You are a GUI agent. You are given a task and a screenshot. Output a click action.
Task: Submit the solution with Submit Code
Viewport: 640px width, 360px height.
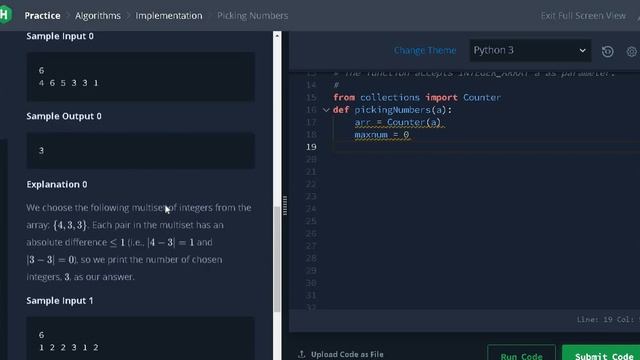[602, 354]
